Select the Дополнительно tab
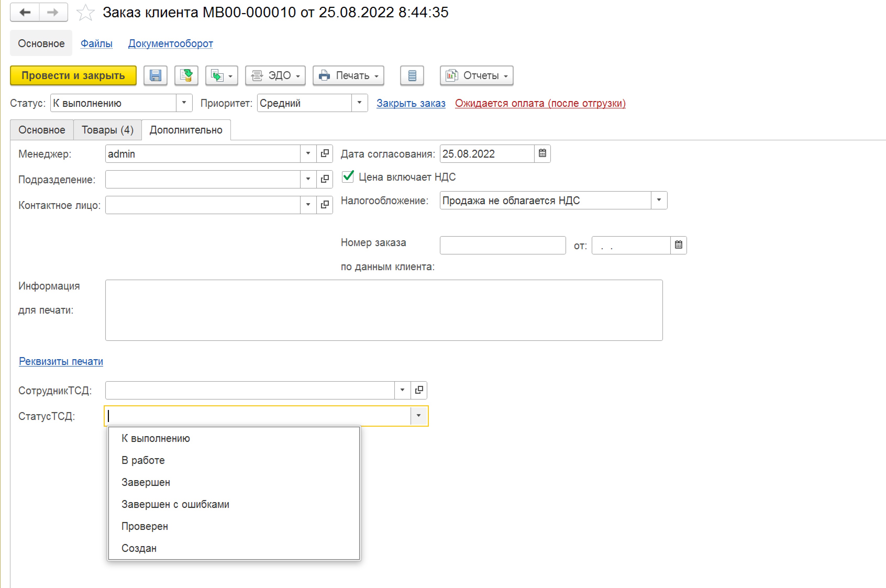 pos(186,130)
